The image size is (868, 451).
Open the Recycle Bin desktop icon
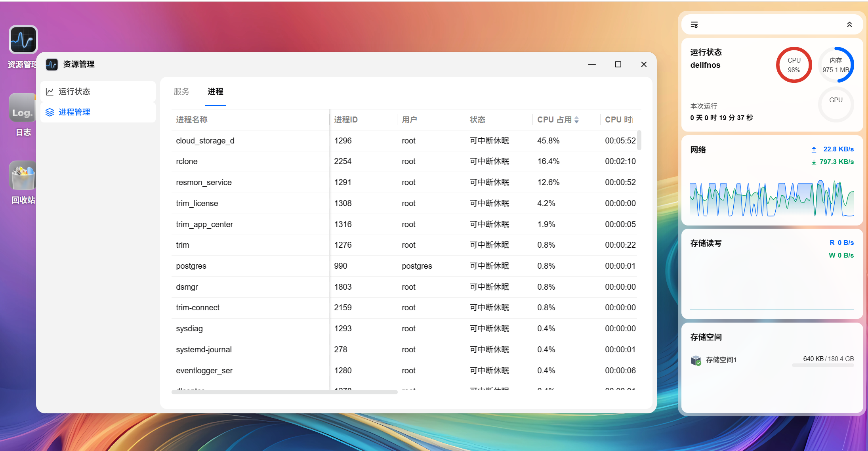click(23, 175)
